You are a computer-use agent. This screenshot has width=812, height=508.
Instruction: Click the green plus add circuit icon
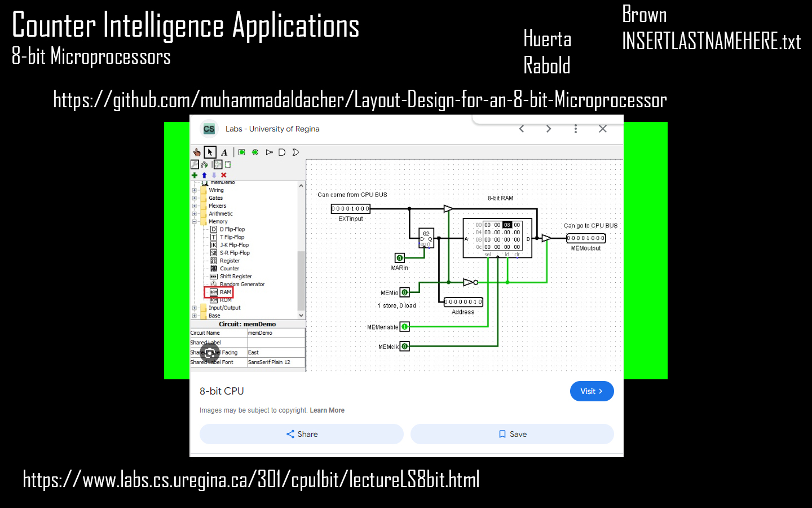click(x=195, y=175)
